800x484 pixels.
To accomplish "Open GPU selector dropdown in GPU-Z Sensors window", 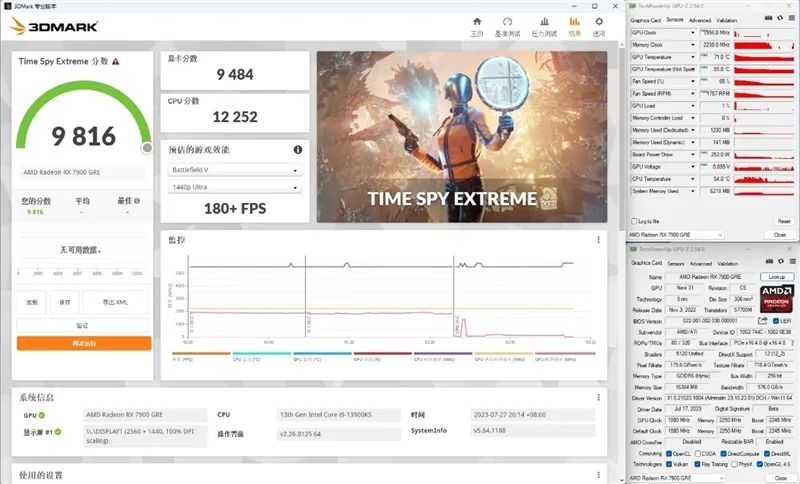I will [x=676, y=235].
